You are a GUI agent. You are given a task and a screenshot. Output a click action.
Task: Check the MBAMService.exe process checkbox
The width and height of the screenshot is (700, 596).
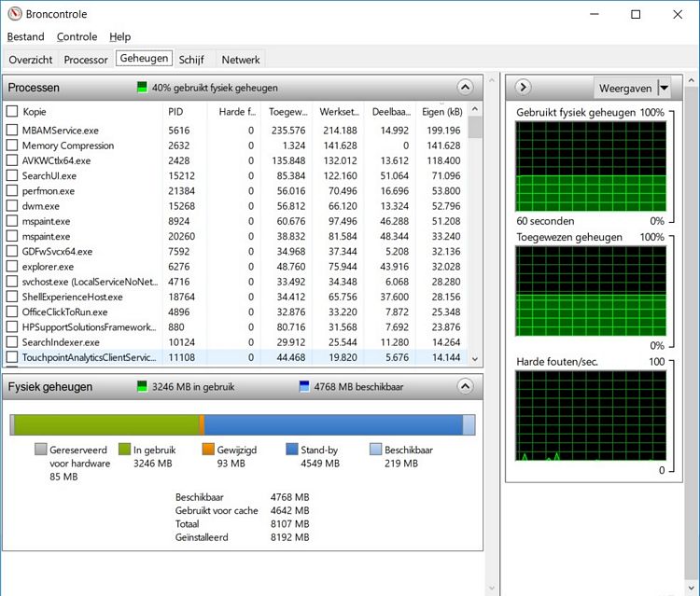tap(12, 130)
